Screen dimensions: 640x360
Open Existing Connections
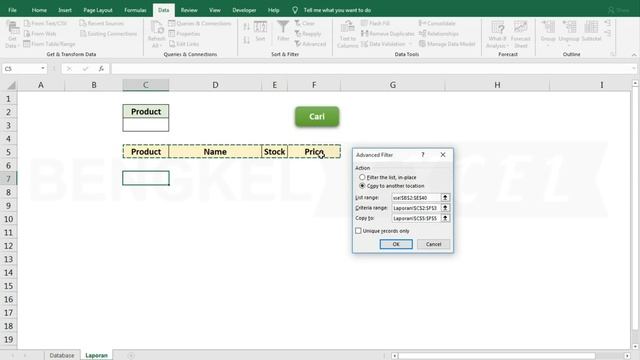coord(108,33)
